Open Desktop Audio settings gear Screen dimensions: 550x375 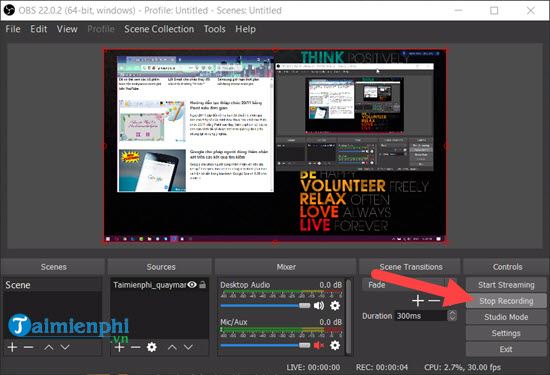point(335,306)
